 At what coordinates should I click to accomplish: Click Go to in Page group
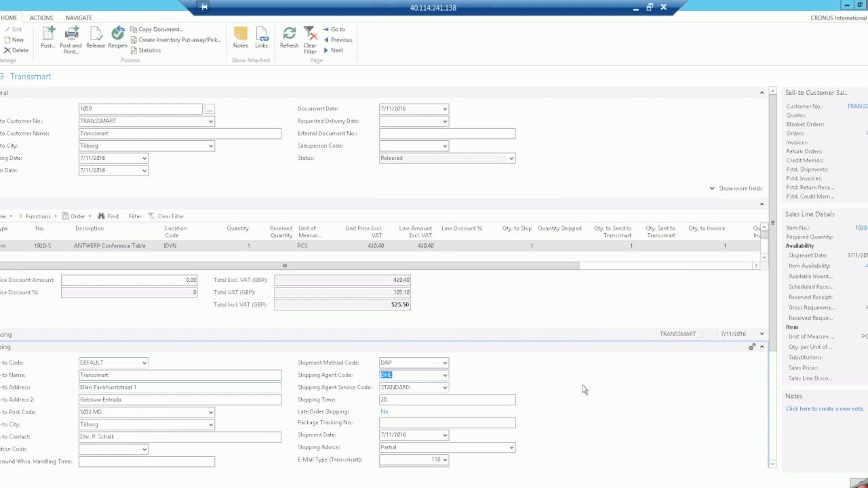[x=334, y=30]
